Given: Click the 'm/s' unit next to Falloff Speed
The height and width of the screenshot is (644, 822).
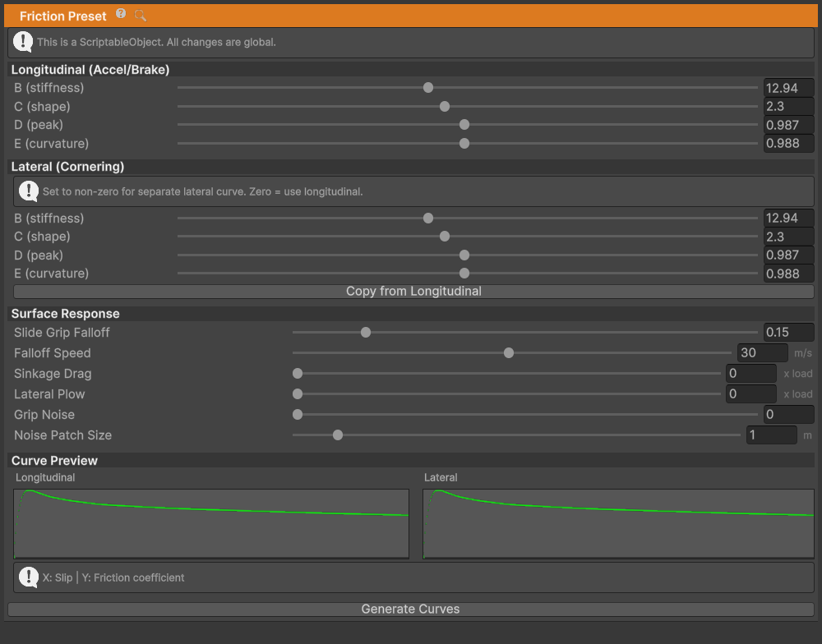Looking at the screenshot, I should [803, 353].
